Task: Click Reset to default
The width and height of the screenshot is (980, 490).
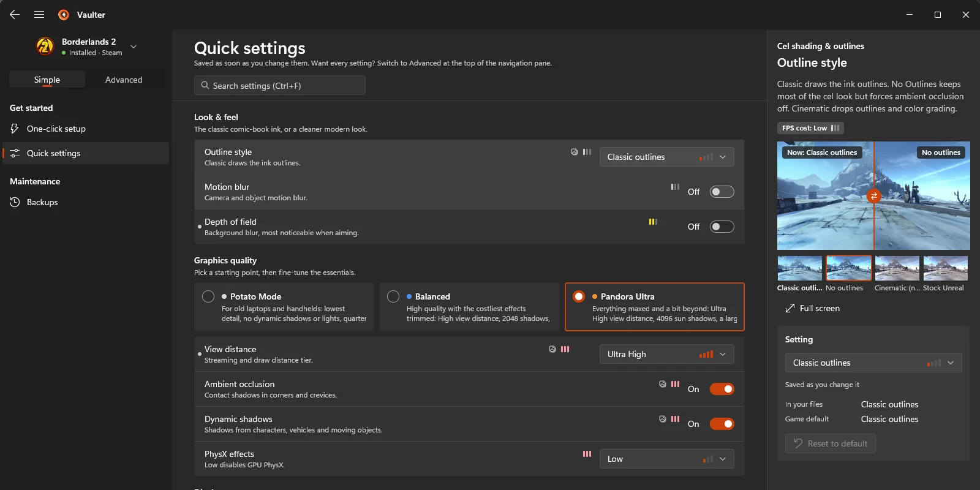Action: pyautogui.click(x=831, y=443)
